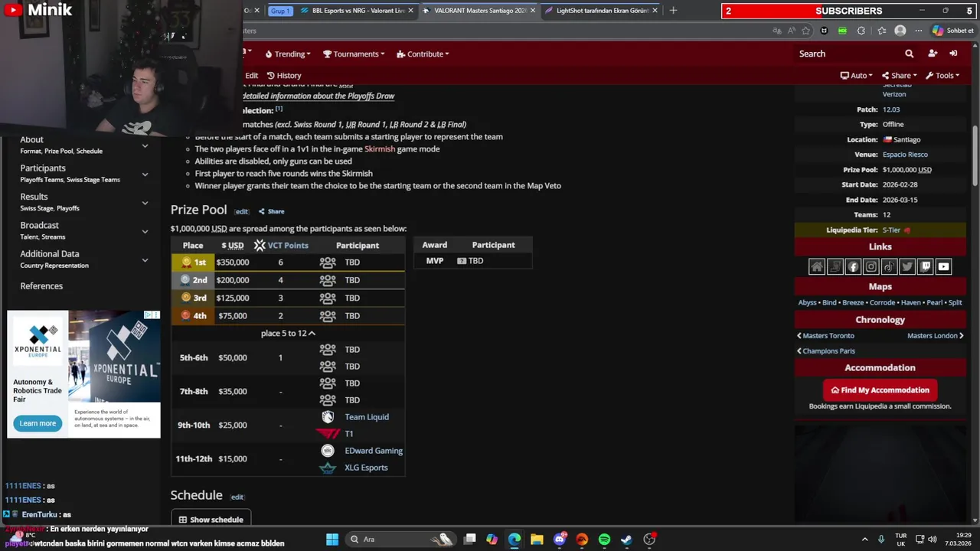Open a new browser tab
The height and width of the screenshot is (551, 980).
pos(673,11)
